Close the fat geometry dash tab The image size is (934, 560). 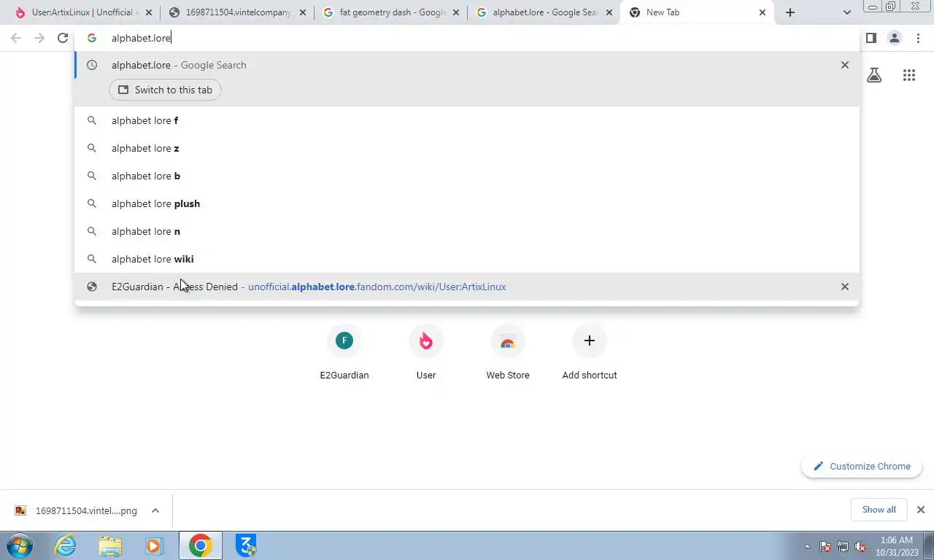click(x=456, y=12)
